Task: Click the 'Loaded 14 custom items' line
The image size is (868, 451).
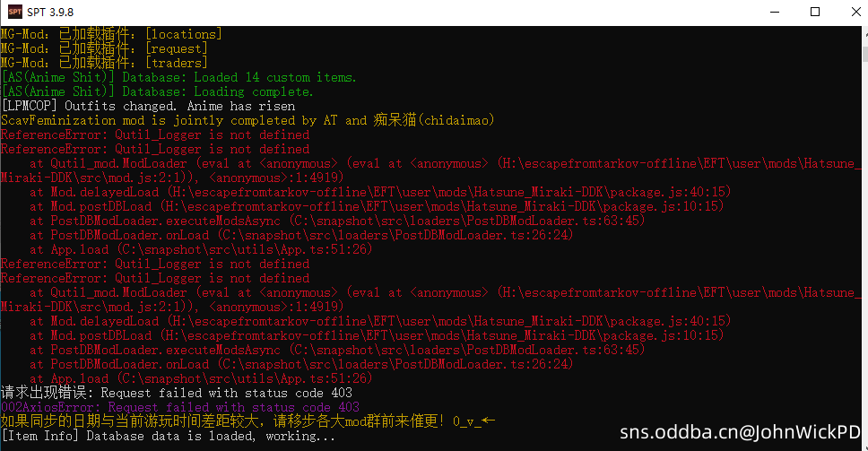Action: coord(178,77)
